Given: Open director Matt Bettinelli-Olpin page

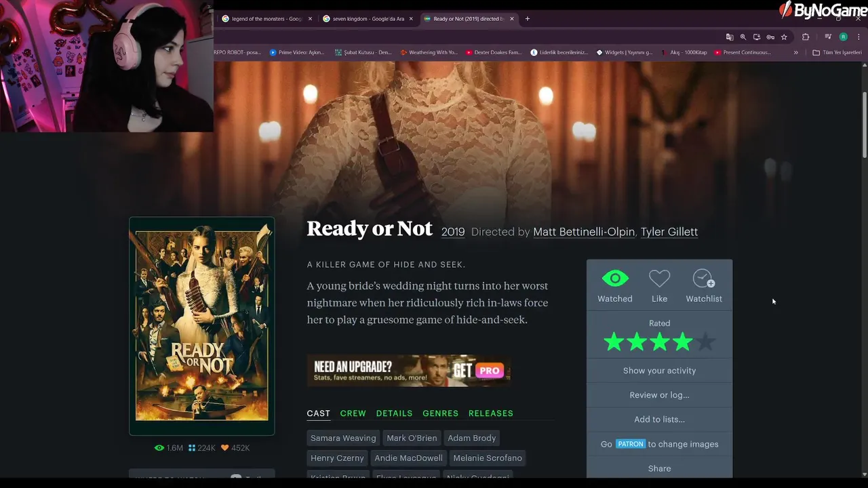Looking at the screenshot, I should 584,232.
